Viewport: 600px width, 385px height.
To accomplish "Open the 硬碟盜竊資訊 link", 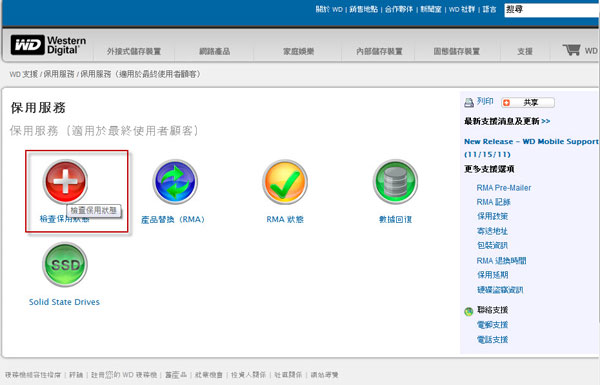I will [x=500, y=290].
